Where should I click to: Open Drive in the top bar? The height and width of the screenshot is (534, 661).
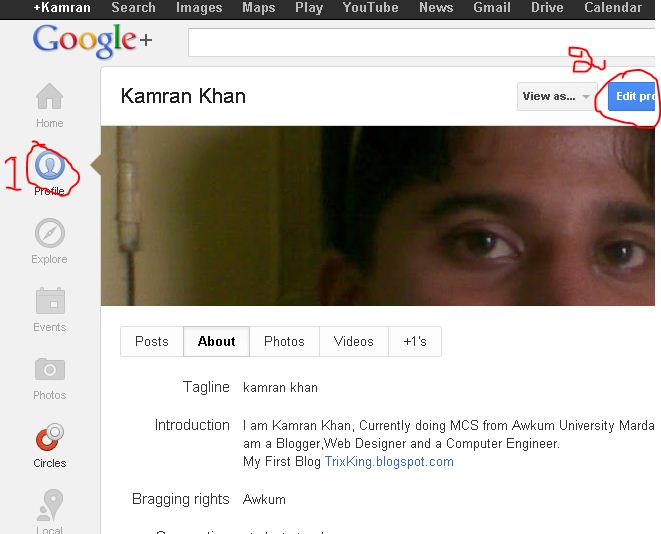tap(547, 8)
